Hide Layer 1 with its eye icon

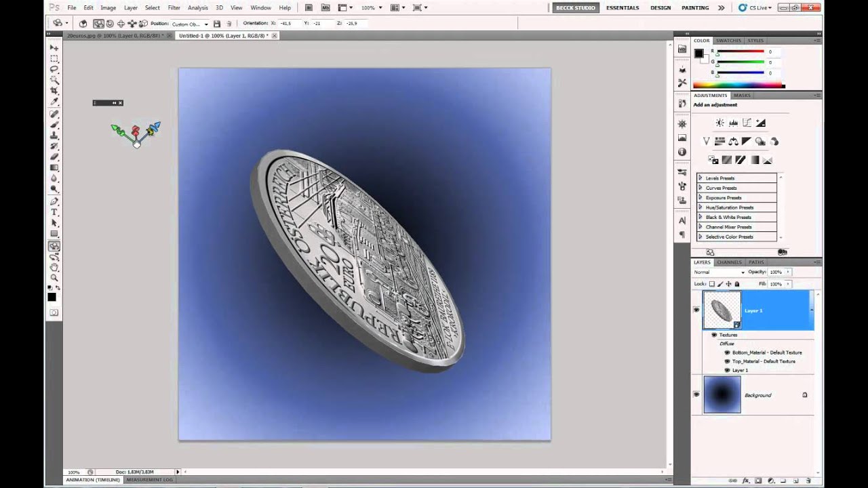[696, 310]
